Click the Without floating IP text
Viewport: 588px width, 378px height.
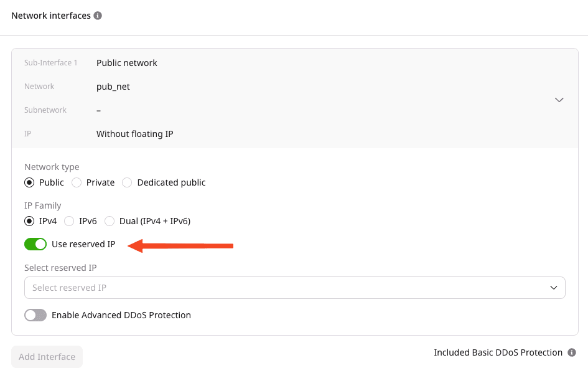134,134
